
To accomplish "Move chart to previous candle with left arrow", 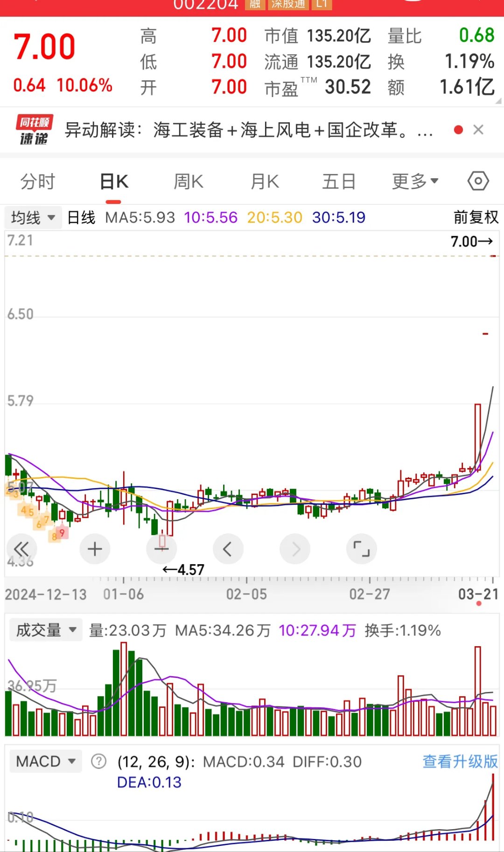I will click(228, 549).
